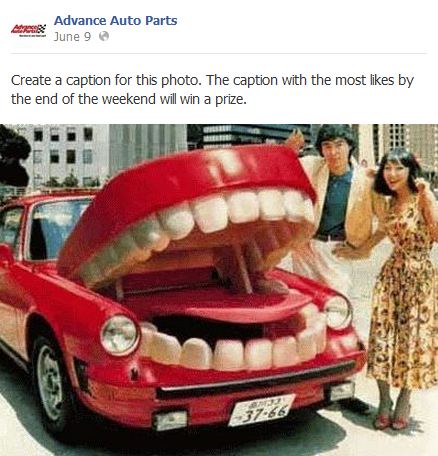This screenshot has height=456, width=438.
Task: Click the caption contest post text
Action: (212, 89)
